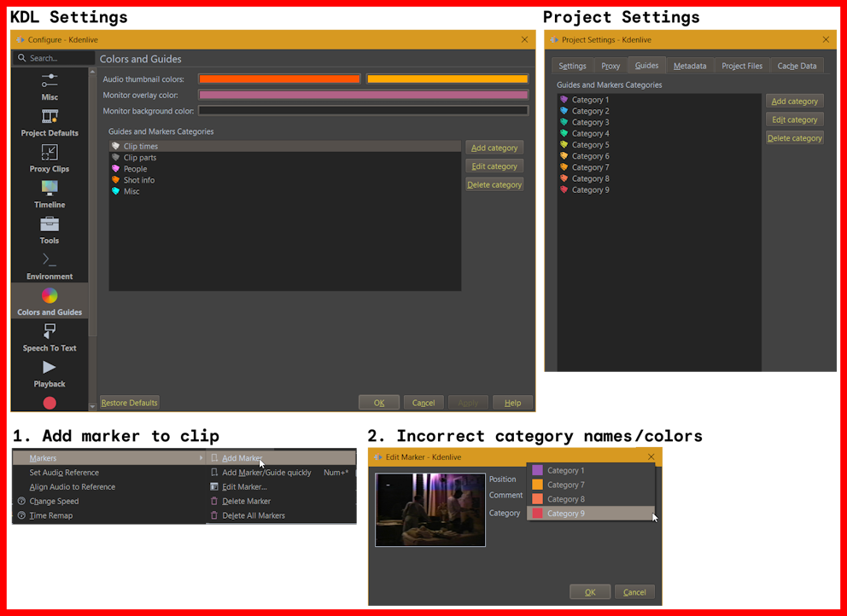Click Edit category in Configure dialog
Viewport: 847px width, 616px height.
[494, 166]
